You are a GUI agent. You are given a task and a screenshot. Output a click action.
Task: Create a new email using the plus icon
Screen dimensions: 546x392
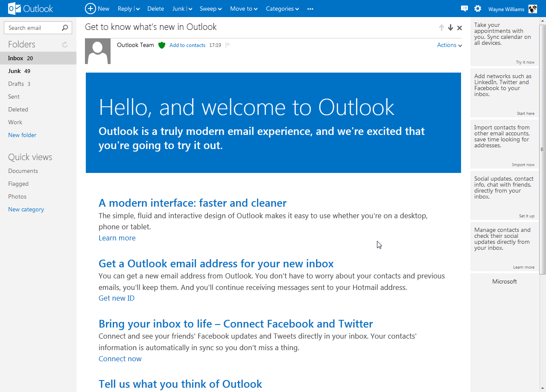[x=90, y=9]
